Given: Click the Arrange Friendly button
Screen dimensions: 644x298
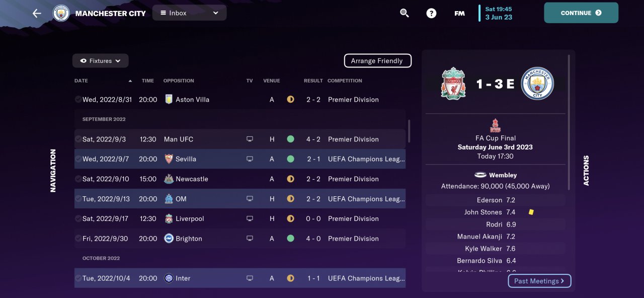Looking at the screenshot, I should pos(377,61).
